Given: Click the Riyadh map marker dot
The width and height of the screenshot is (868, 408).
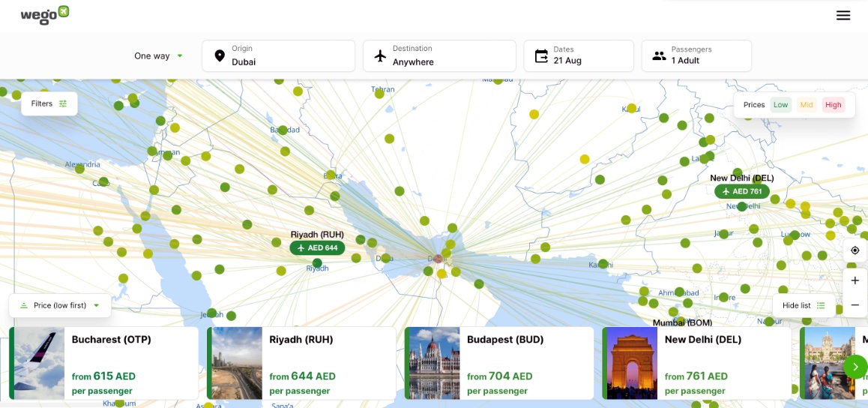Looking at the screenshot, I should [317, 263].
